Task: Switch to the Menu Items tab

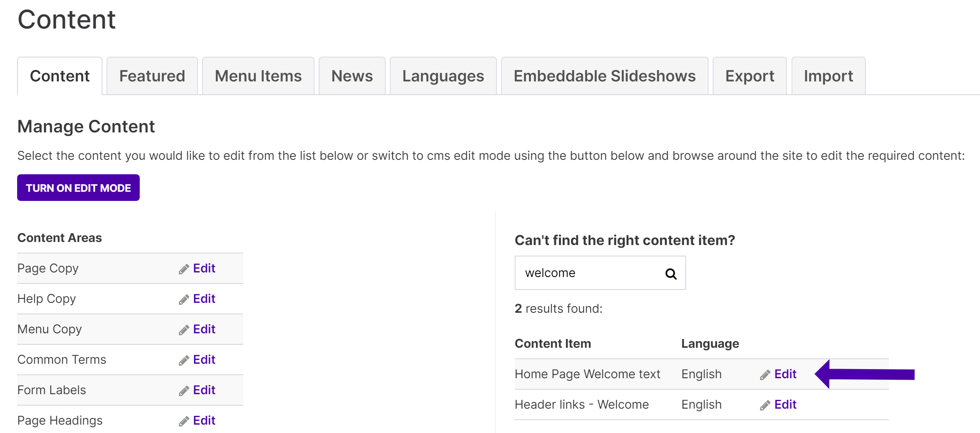Action: point(258,76)
